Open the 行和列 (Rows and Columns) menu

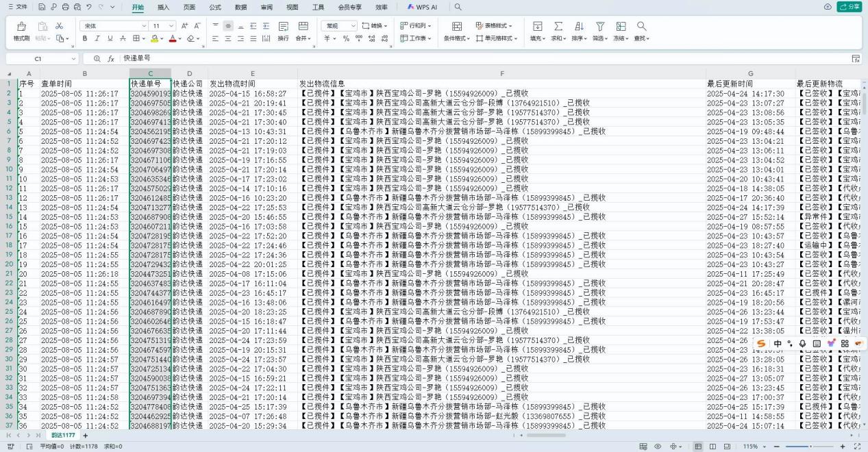pos(414,25)
